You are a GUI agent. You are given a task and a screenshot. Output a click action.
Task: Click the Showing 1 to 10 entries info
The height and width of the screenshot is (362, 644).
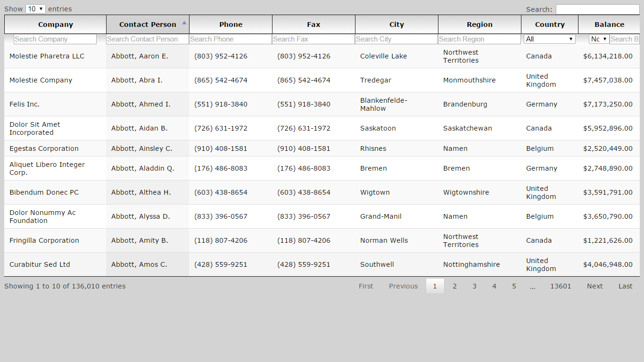[65, 286]
